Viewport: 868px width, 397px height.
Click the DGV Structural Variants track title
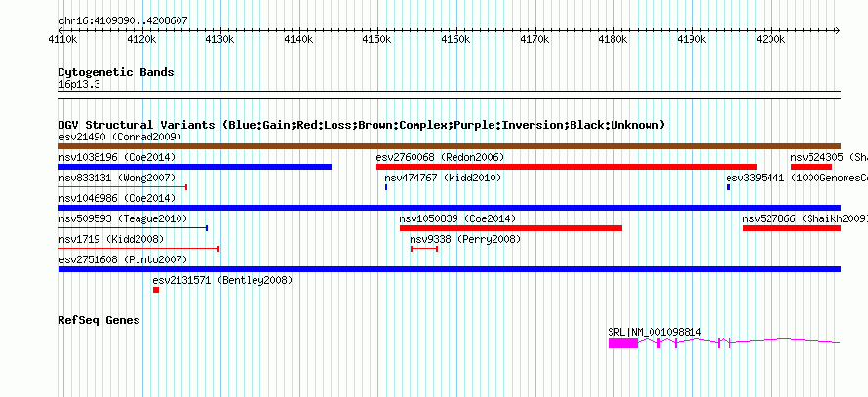(362, 125)
